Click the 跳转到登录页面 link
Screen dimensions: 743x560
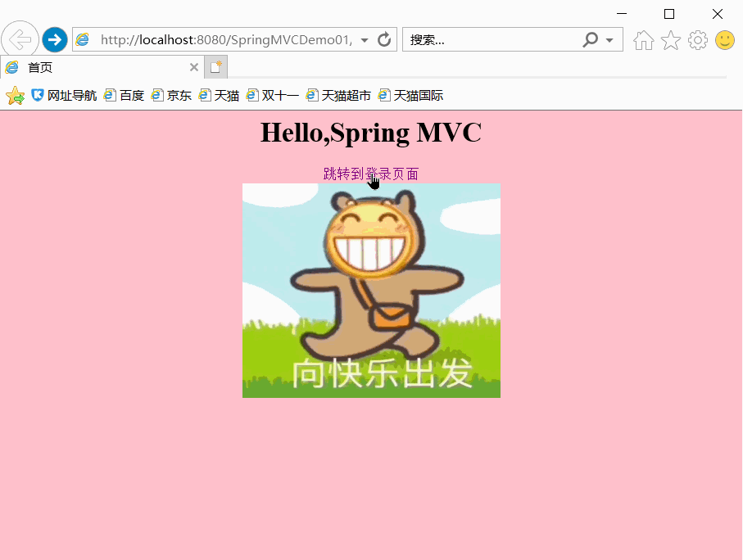[x=370, y=174]
